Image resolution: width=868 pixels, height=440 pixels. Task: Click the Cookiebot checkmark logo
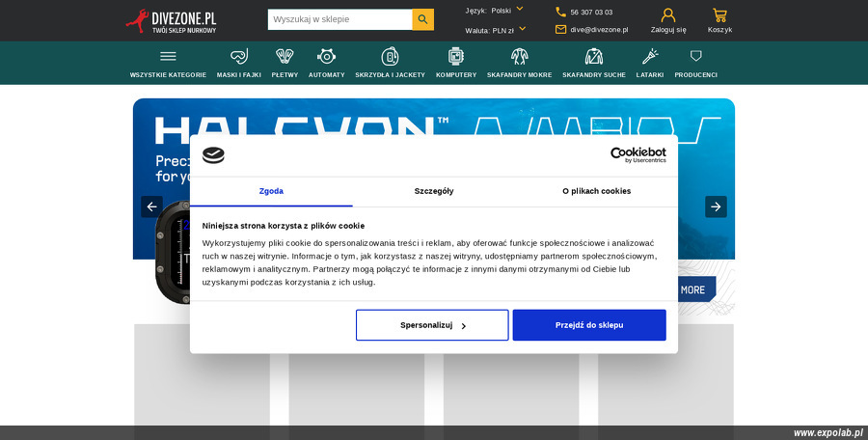click(213, 155)
